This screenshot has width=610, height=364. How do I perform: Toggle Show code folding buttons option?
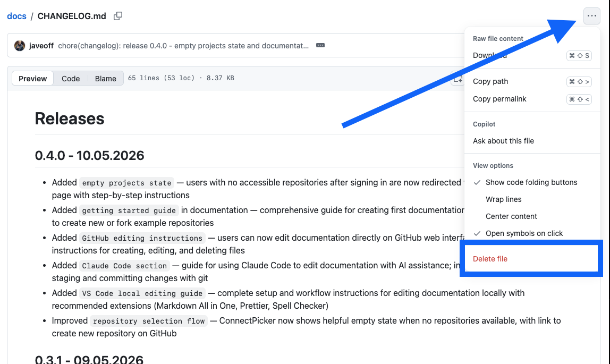(x=532, y=182)
